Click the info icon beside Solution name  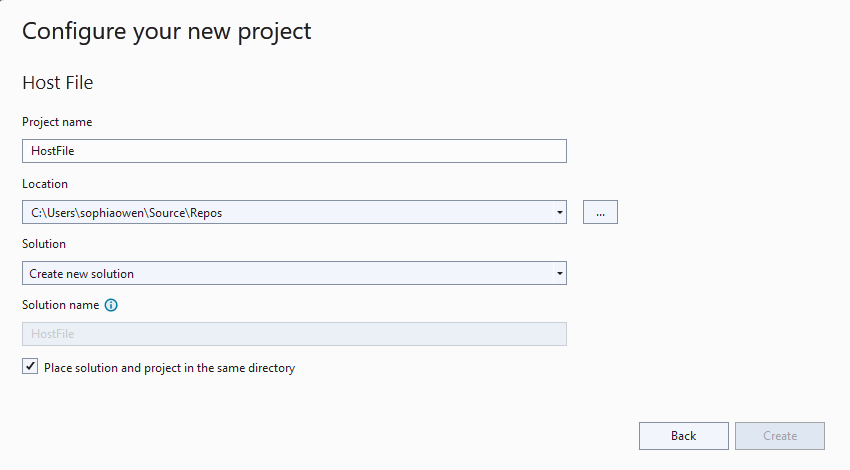point(111,305)
